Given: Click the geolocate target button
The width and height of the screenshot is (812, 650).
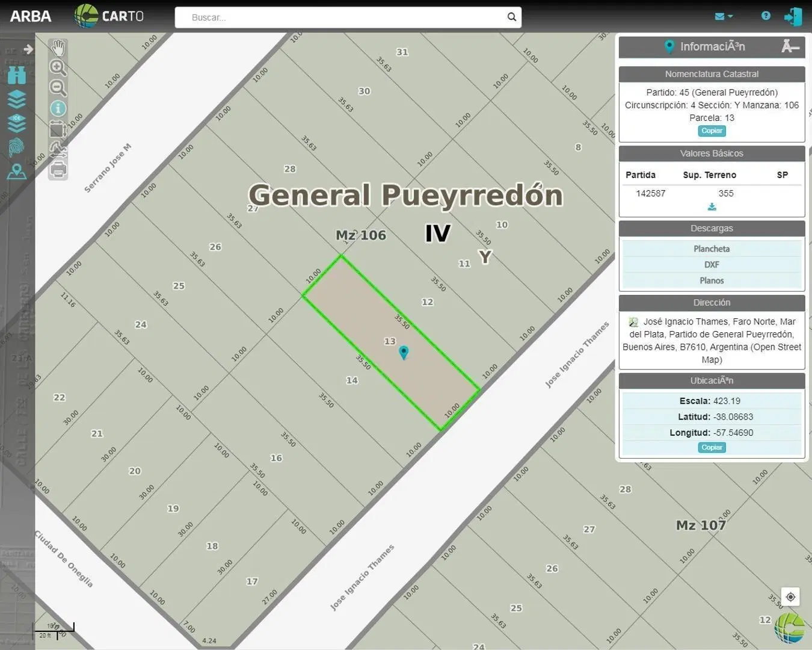Looking at the screenshot, I should click(790, 596).
